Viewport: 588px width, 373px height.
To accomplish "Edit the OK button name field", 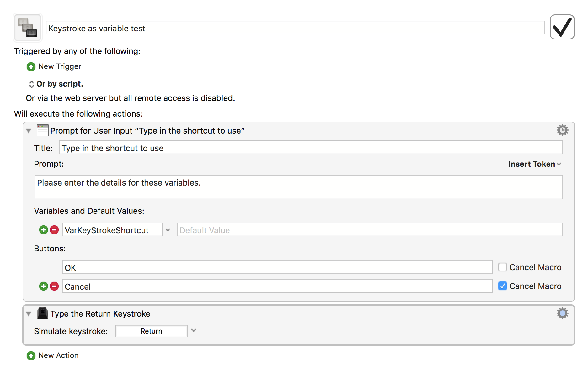I will (x=277, y=267).
